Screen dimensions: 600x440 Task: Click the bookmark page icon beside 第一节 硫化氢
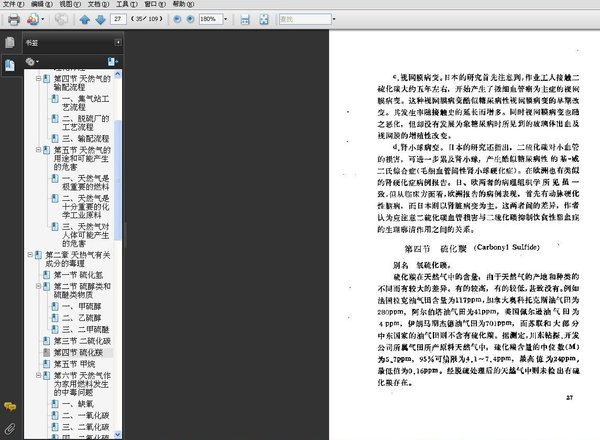[47, 275]
